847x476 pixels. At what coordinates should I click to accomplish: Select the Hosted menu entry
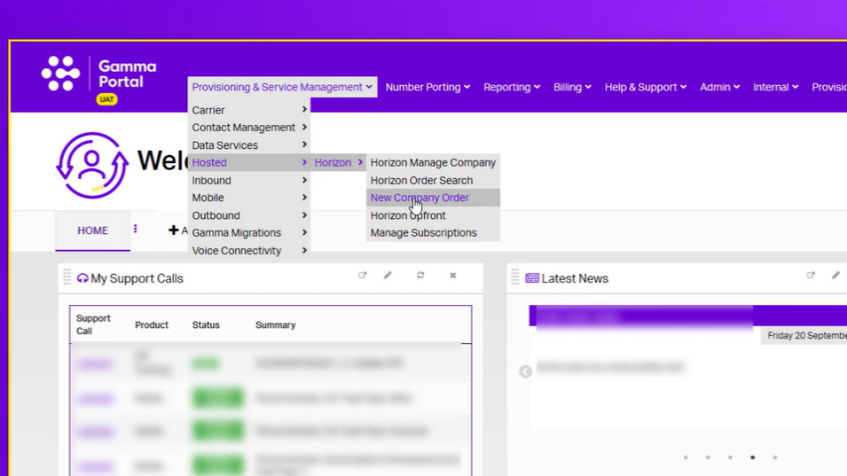[x=249, y=163]
